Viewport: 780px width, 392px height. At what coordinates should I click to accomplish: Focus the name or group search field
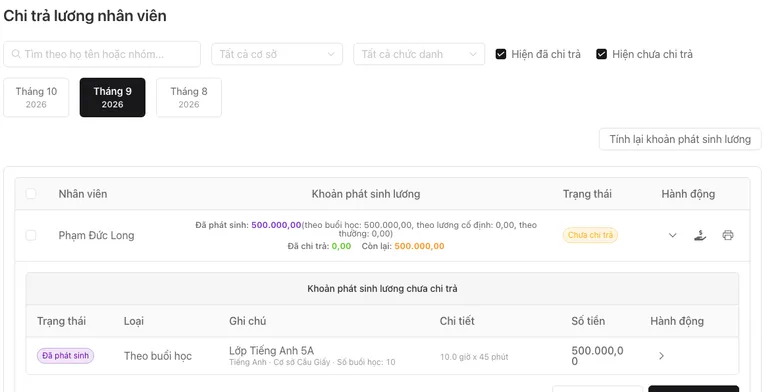click(x=102, y=54)
